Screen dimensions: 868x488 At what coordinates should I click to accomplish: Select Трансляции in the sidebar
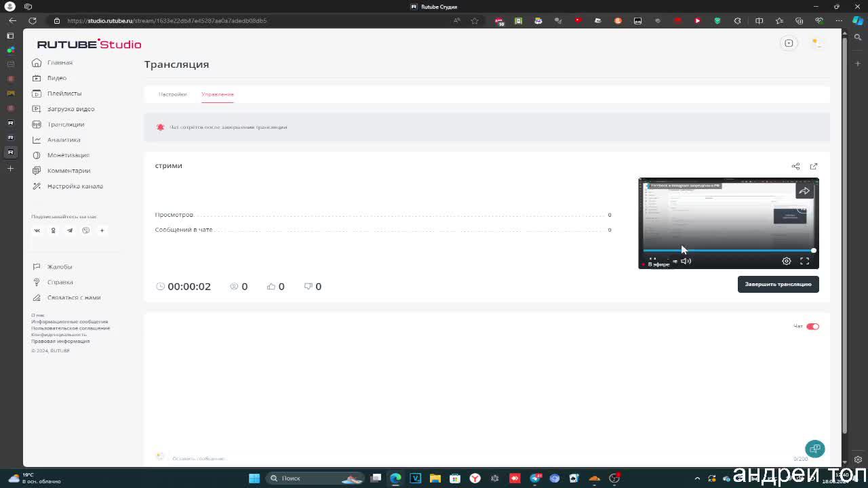pyautogui.click(x=58, y=125)
